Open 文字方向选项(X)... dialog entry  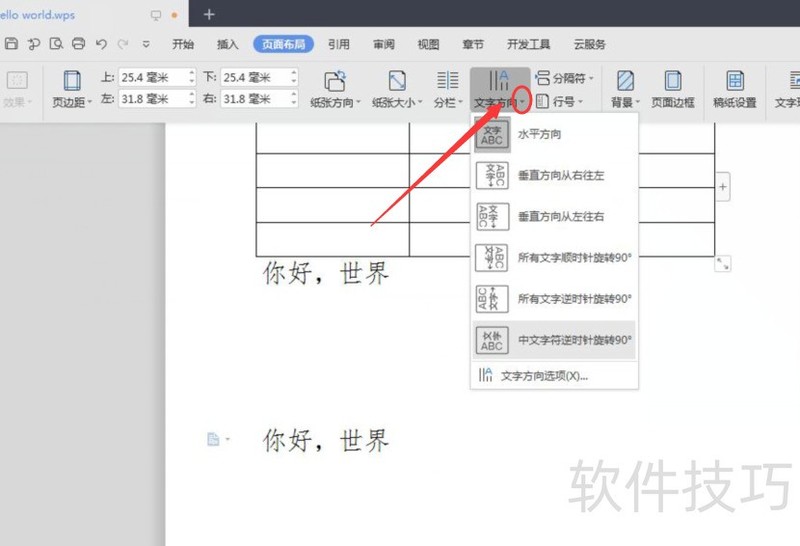(555, 376)
